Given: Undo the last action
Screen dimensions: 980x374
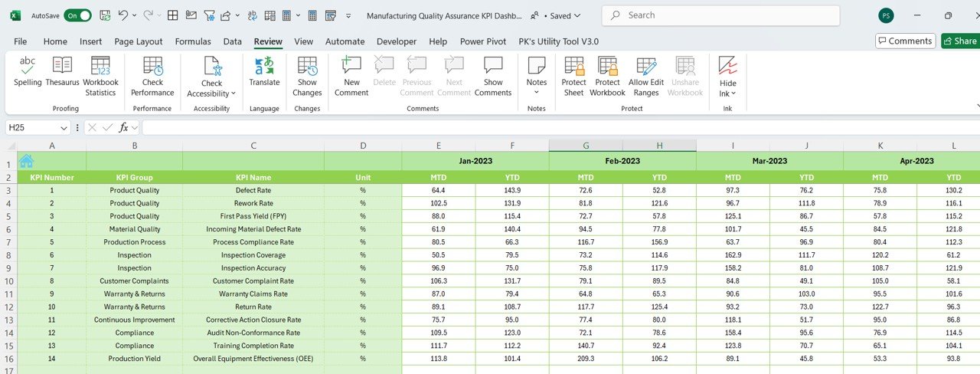Looking at the screenshot, I should [123, 15].
